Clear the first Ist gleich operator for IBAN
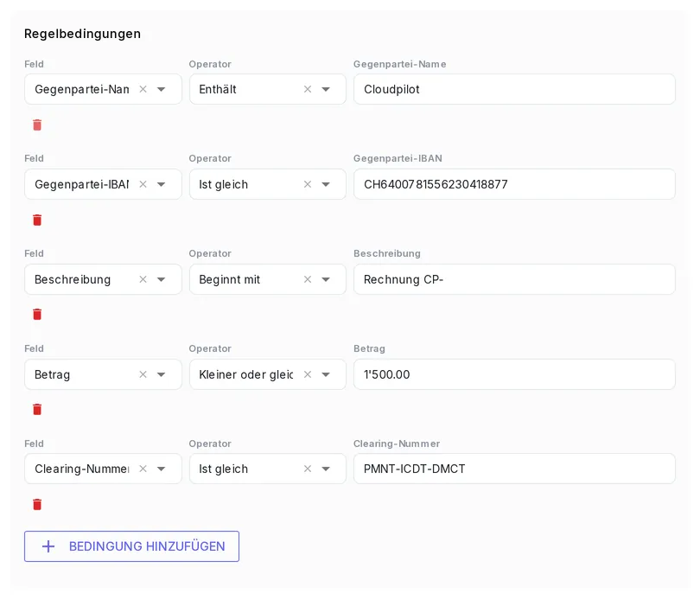 pos(308,184)
